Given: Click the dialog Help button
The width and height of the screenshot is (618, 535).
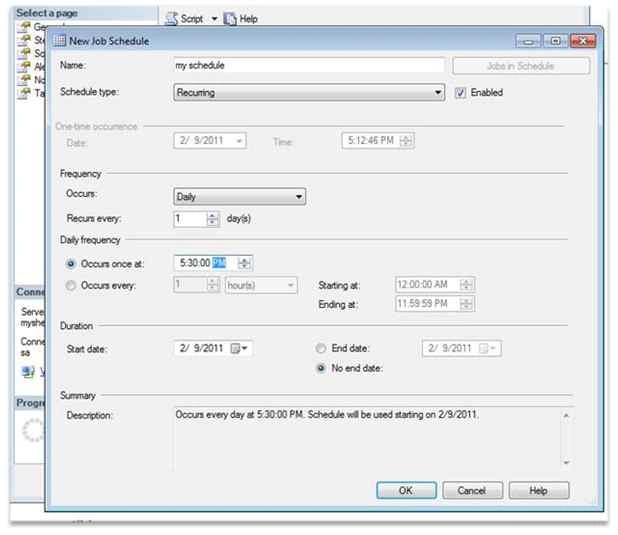Looking at the screenshot, I should point(538,490).
